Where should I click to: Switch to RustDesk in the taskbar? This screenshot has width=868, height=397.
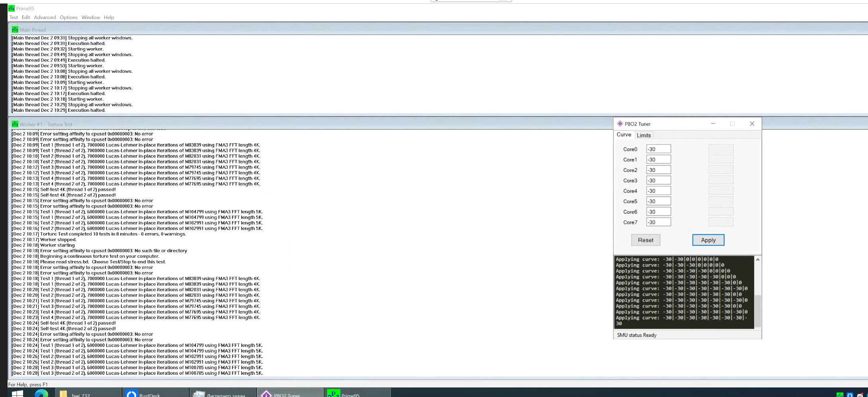(x=155, y=393)
